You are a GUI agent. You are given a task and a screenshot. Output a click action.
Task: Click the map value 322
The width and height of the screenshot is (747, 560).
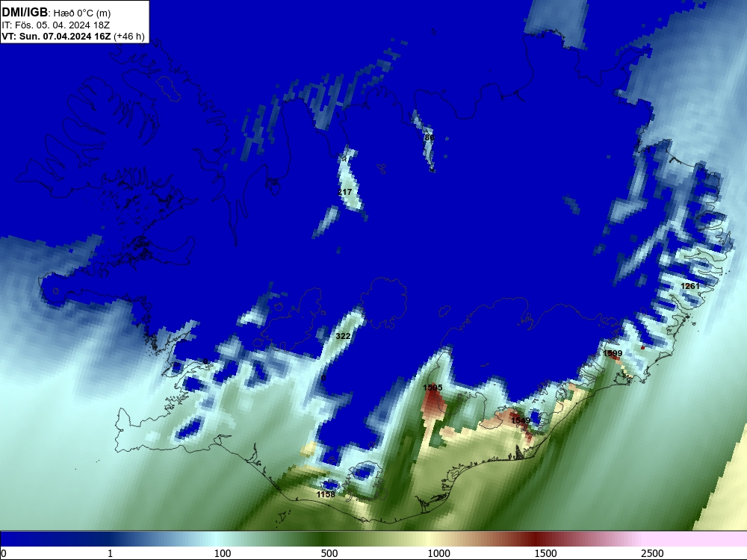[x=343, y=336]
